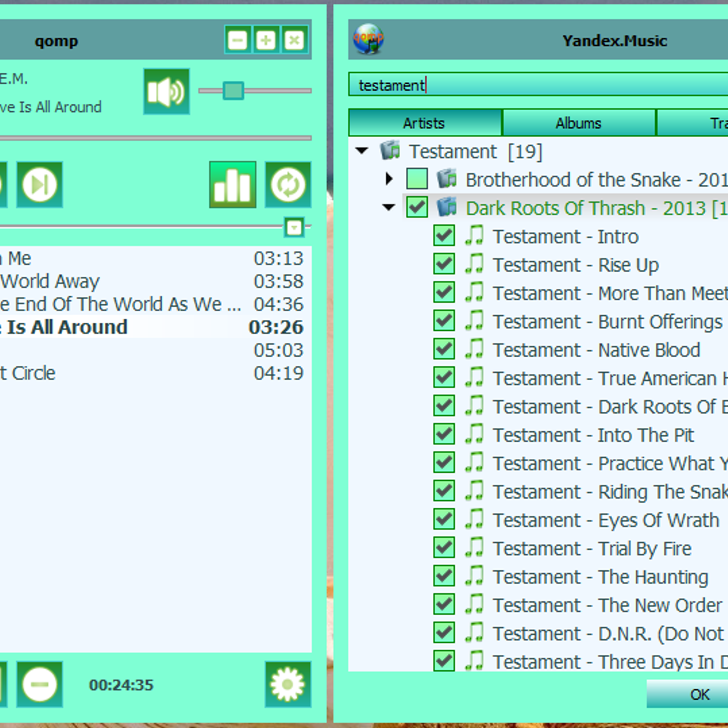Switch to the Albums tab

pyautogui.click(x=579, y=123)
